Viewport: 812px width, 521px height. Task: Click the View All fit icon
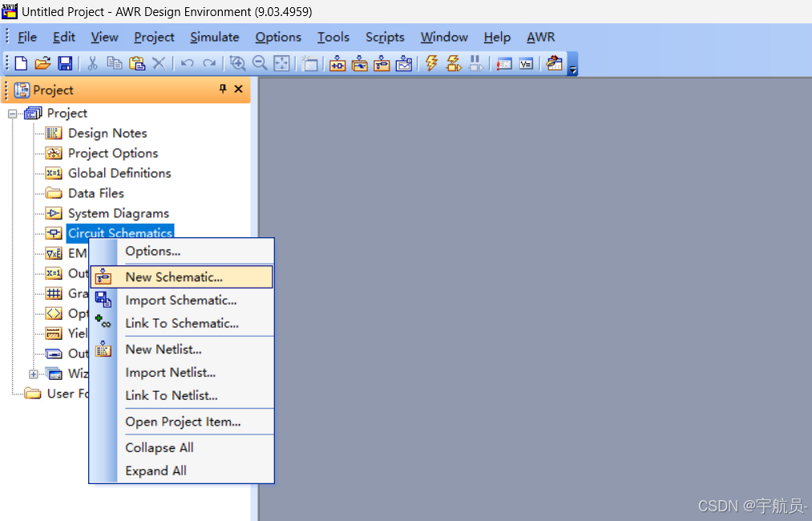pos(281,63)
